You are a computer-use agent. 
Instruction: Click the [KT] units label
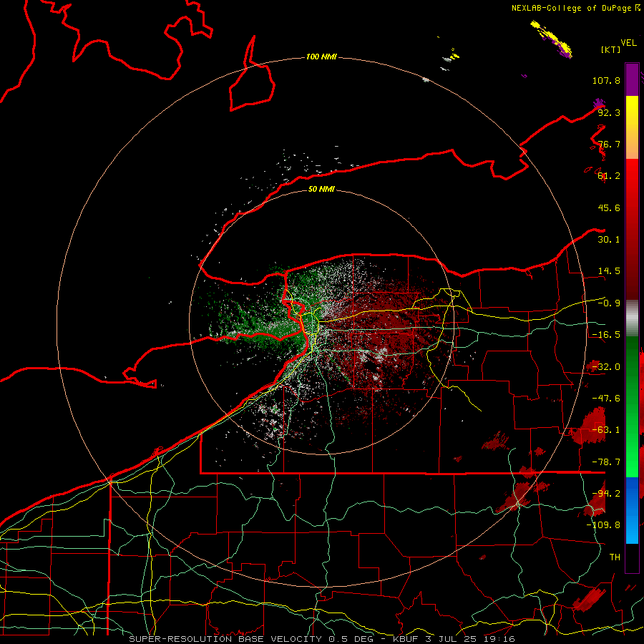point(611,49)
